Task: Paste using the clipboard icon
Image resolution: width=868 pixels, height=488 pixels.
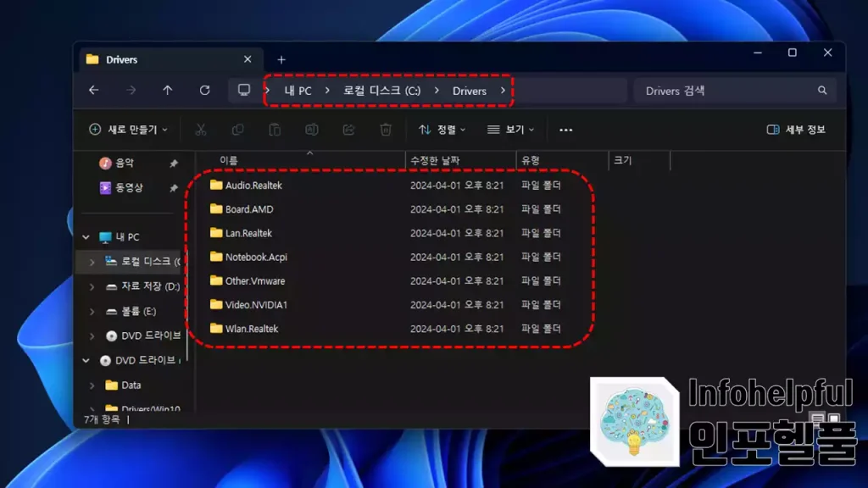Action: [275, 130]
